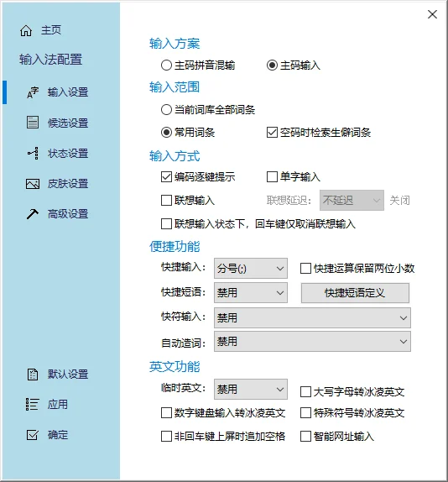
Task: Click the 应用 list icon
Action: [x=32, y=405]
